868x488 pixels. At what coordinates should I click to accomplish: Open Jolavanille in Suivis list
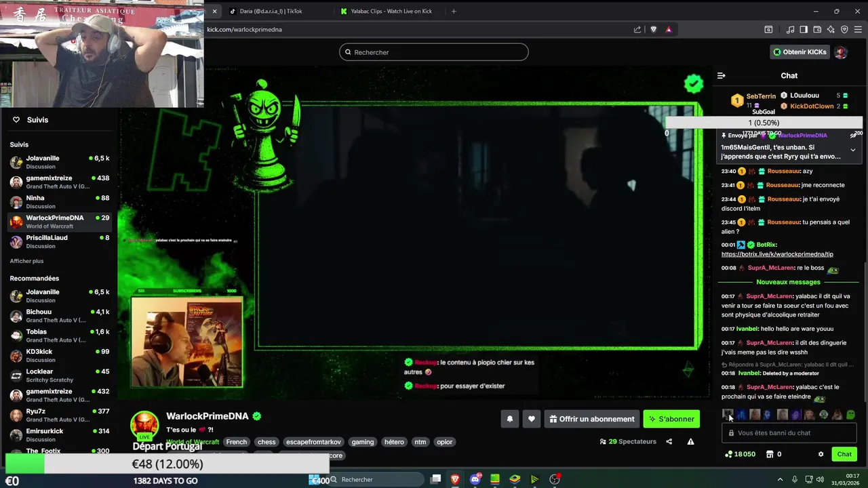point(60,162)
